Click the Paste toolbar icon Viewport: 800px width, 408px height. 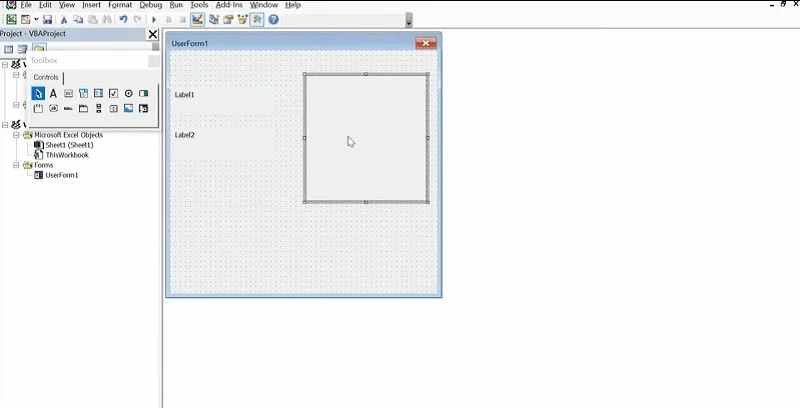[x=92, y=19]
